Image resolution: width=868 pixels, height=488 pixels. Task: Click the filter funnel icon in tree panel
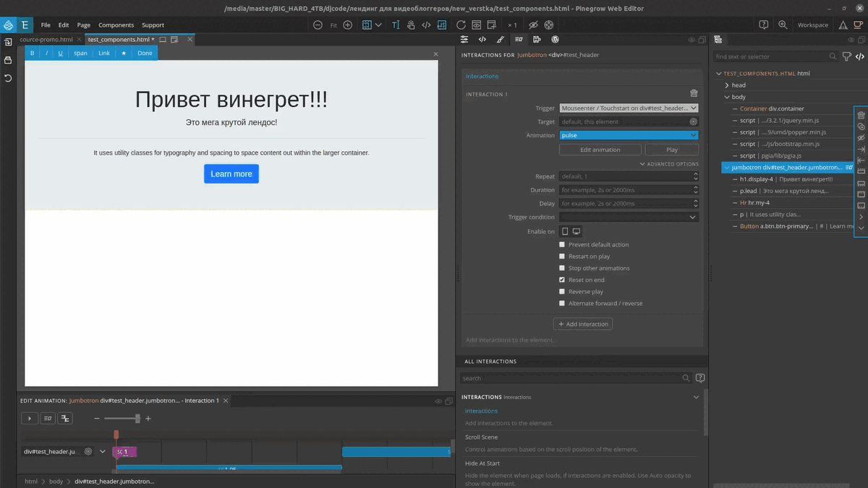847,56
